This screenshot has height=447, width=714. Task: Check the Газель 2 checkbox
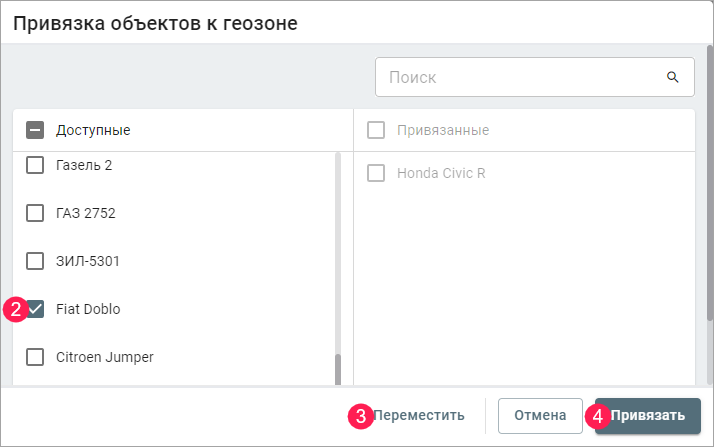click(35, 165)
